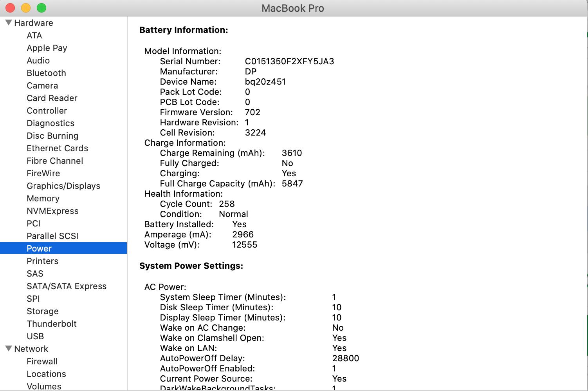
Task: Click the Charge Information label
Action: (185, 143)
